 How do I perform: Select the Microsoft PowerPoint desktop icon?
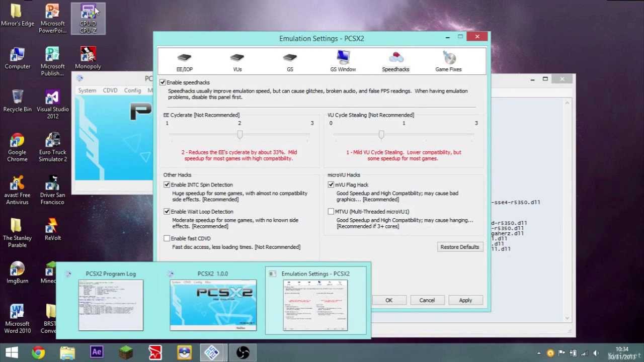pyautogui.click(x=52, y=19)
